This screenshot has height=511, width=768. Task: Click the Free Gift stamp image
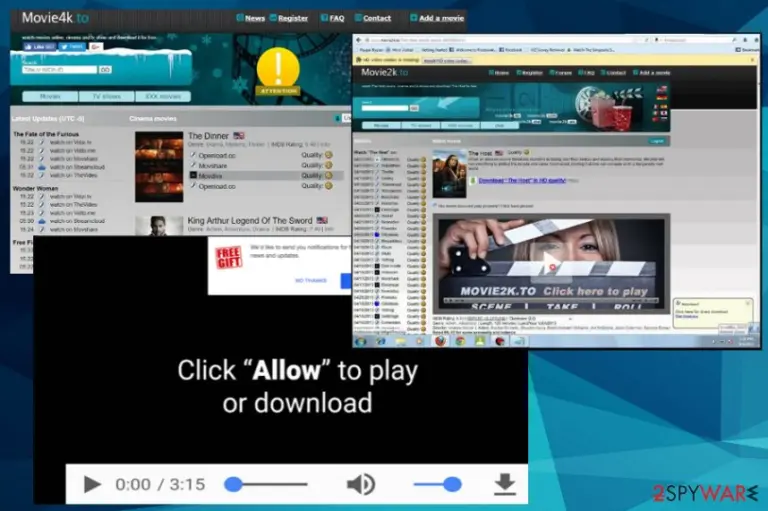(229, 257)
